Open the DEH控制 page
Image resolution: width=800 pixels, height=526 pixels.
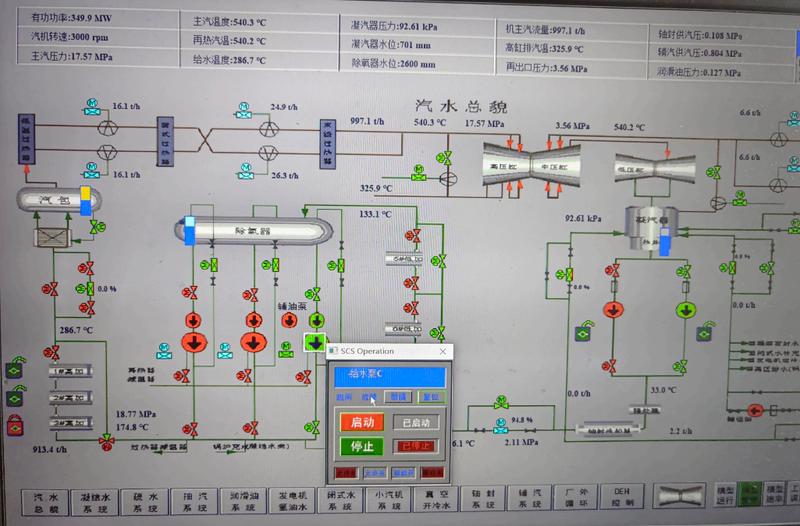pos(621,496)
